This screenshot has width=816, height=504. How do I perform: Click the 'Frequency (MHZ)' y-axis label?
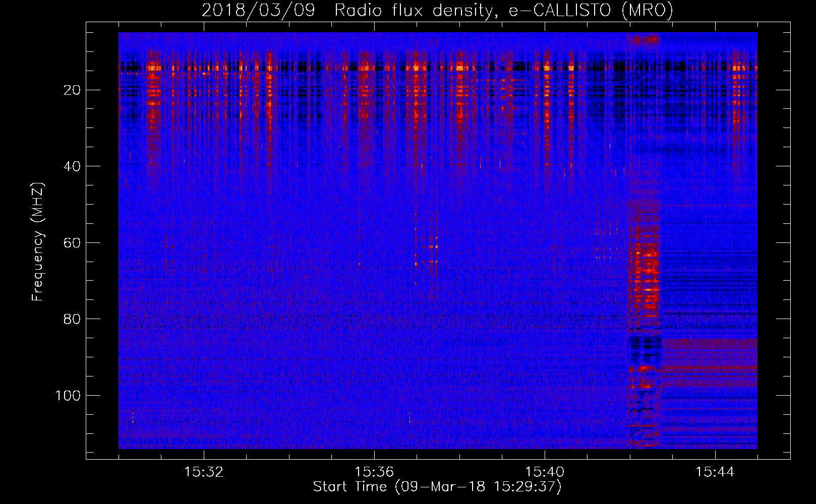[x=38, y=242]
